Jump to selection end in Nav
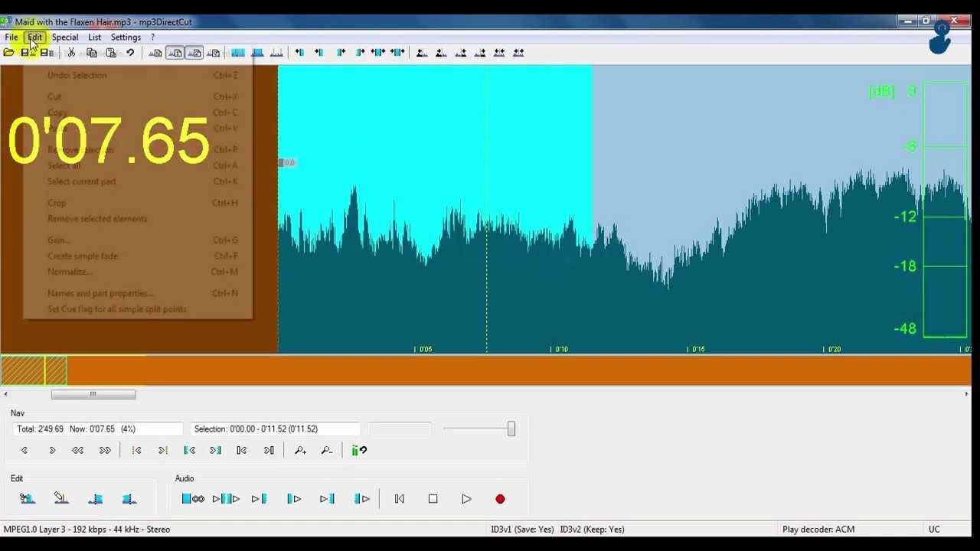The width and height of the screenshot is (980, 551). click(215, 451)
